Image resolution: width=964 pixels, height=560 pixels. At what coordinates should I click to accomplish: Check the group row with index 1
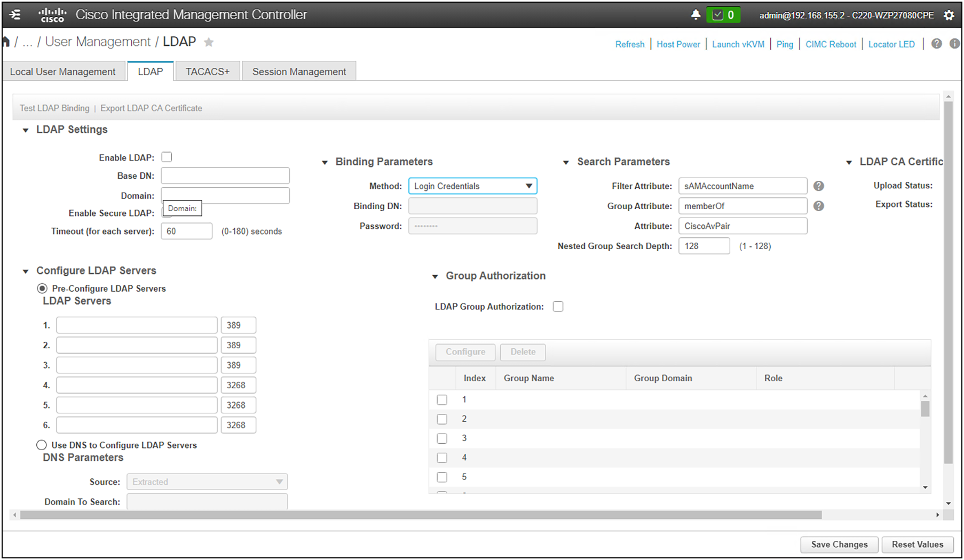442,400
